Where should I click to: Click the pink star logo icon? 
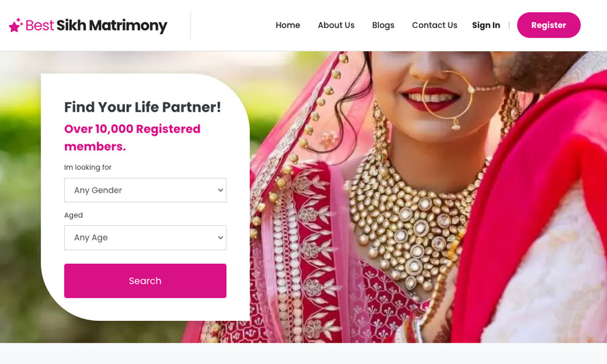[x=16, y=25]
